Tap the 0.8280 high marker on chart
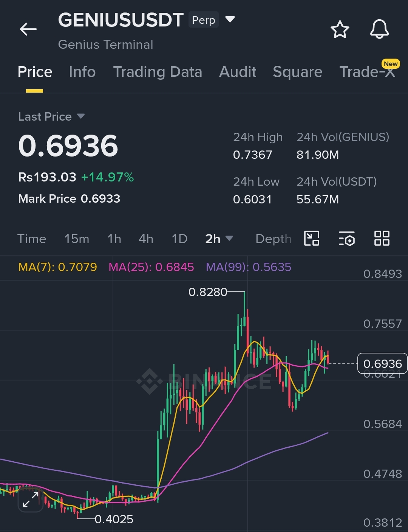This screenshot has height=532, width=408. 208,292
